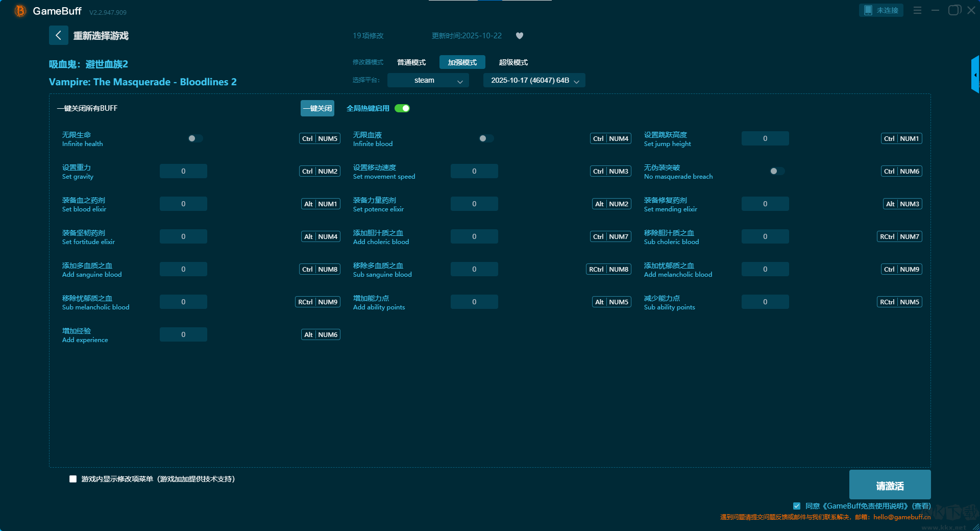Open the hamburger menu icon
980x531 pixels.
point(917,10)
